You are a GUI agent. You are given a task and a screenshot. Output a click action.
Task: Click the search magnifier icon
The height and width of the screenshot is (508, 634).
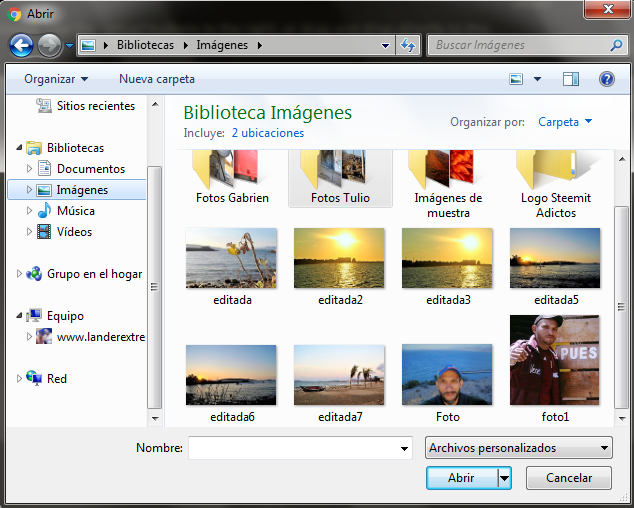tap(616, 45)
